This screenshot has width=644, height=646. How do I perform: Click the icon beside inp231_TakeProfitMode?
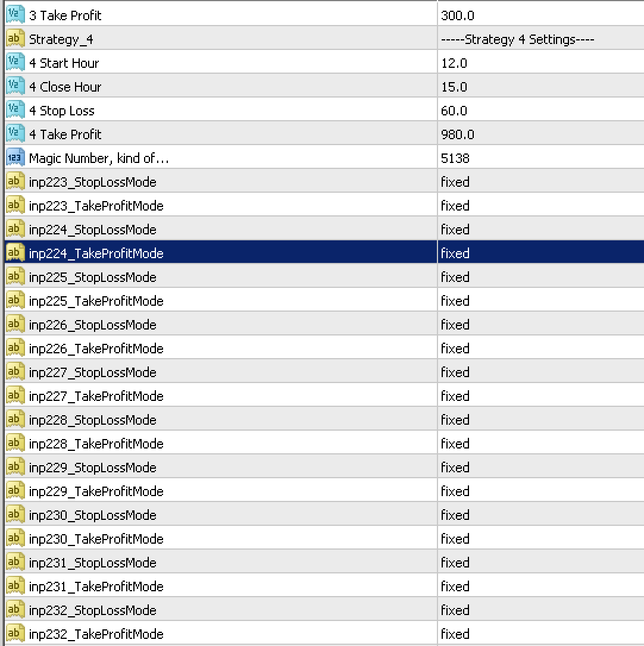coord(15,586)
